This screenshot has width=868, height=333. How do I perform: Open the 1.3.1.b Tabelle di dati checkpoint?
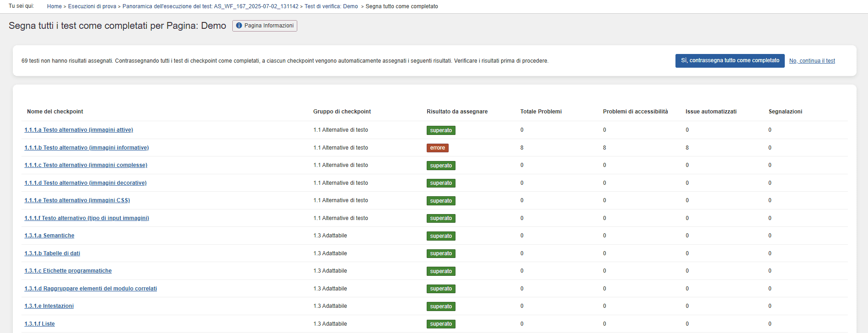pos(52,253)
